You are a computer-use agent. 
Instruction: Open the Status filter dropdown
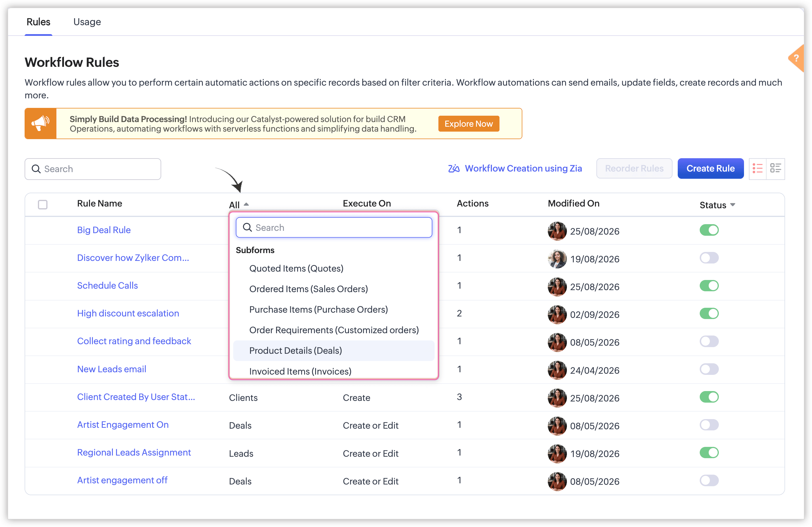coord(717,205)
